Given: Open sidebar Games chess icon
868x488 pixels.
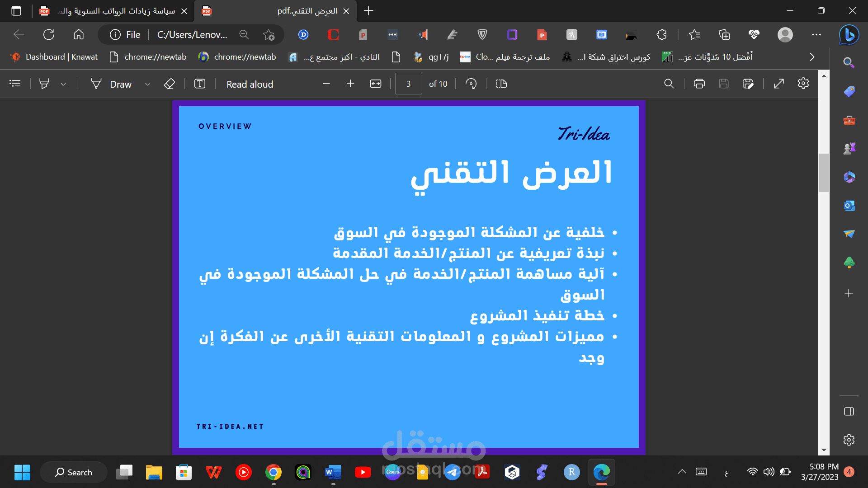Looking at the screenshot, I should coord(849,148).
